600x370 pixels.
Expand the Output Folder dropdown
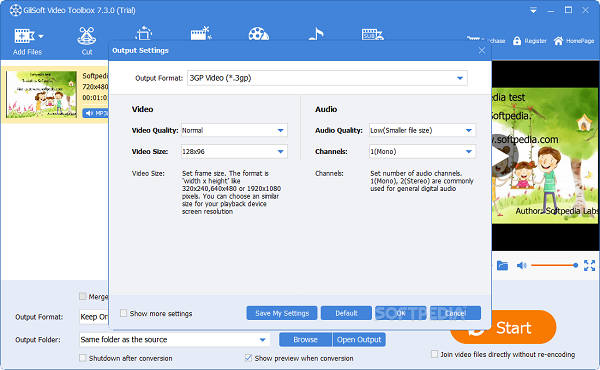click(x=262, y=339)
